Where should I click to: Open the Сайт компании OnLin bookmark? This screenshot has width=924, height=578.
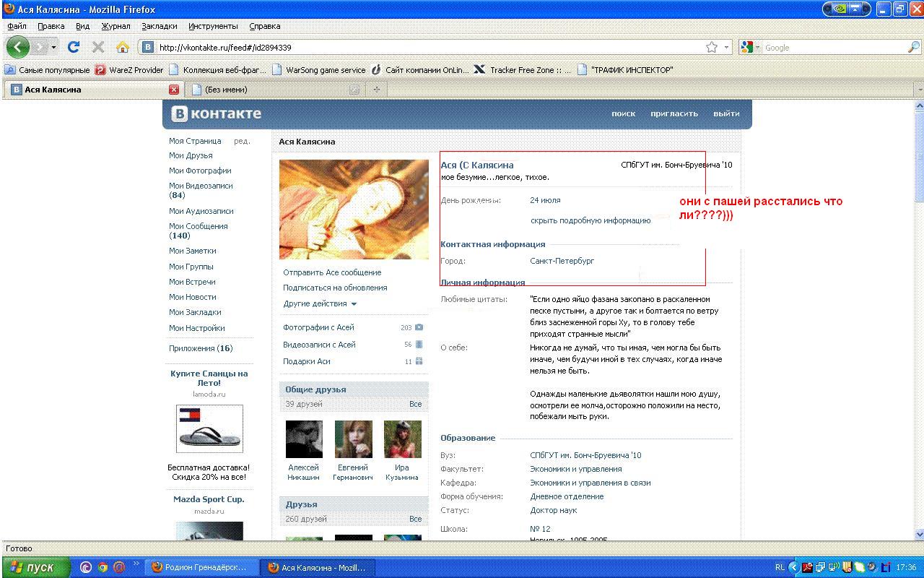420,70
